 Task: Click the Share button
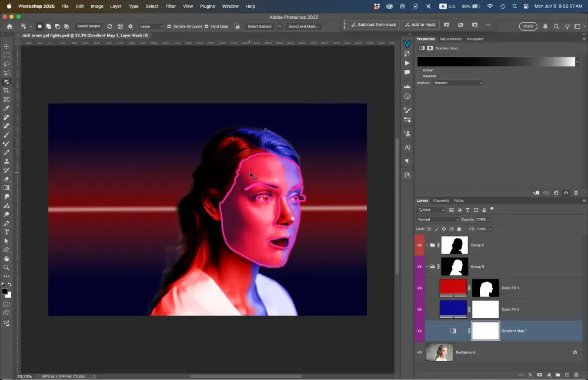point(528,26)
